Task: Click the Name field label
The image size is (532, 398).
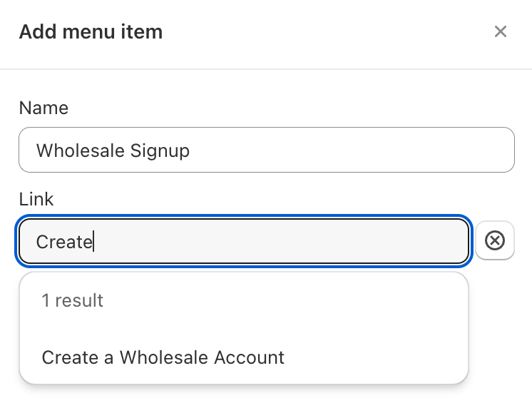Action: (44, 108)
